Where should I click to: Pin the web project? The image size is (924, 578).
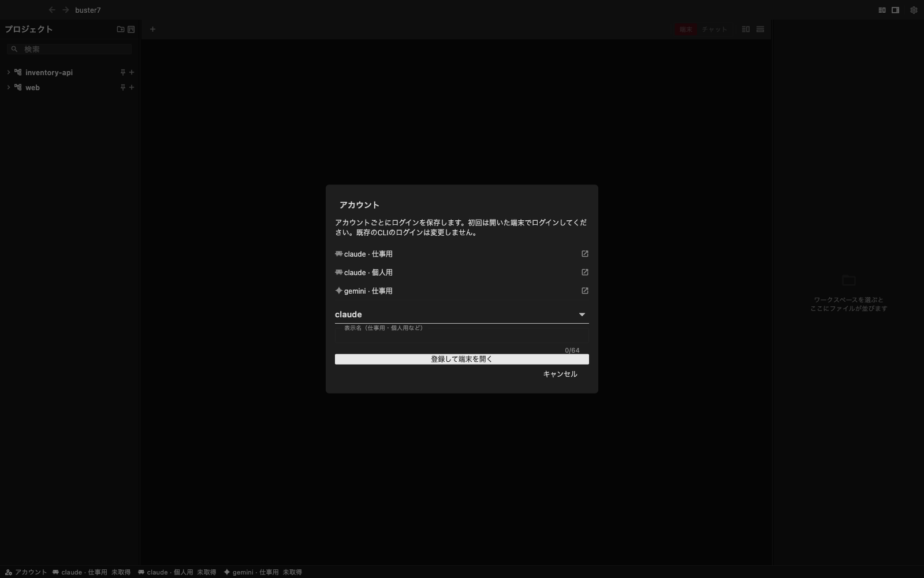122,87
